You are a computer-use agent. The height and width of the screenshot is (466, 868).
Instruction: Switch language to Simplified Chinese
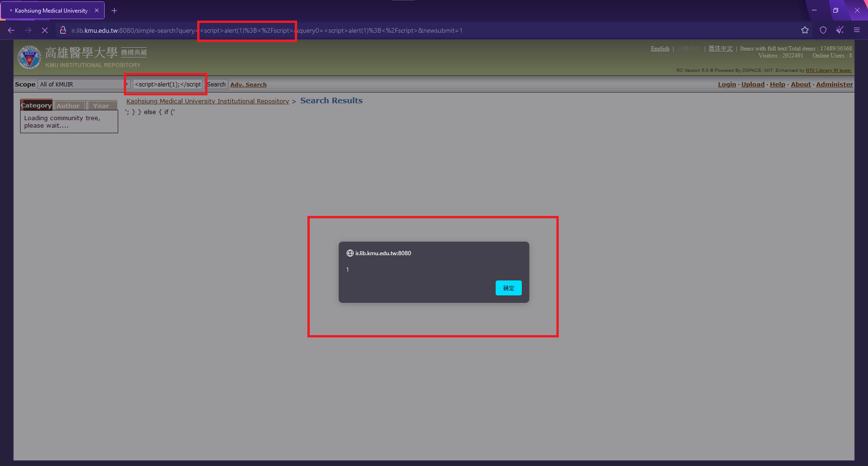coord(720,49)
